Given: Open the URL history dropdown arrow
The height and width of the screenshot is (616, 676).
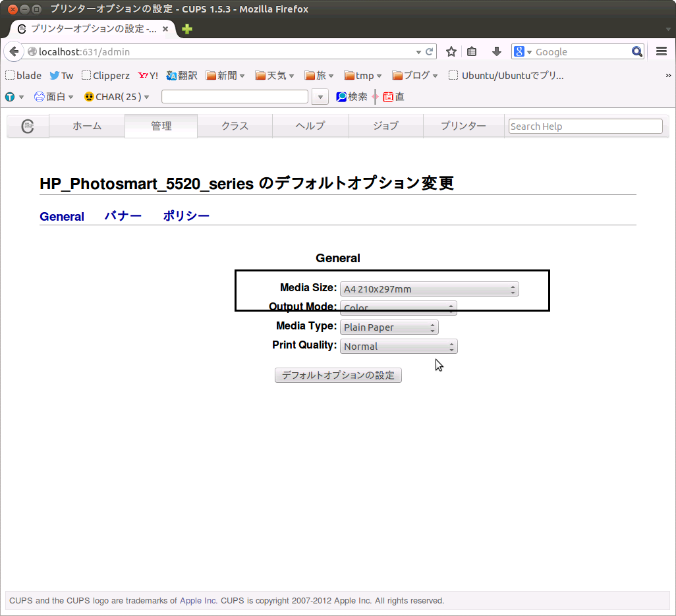Looking at the screenshot, I should click(x=418, y=52).
